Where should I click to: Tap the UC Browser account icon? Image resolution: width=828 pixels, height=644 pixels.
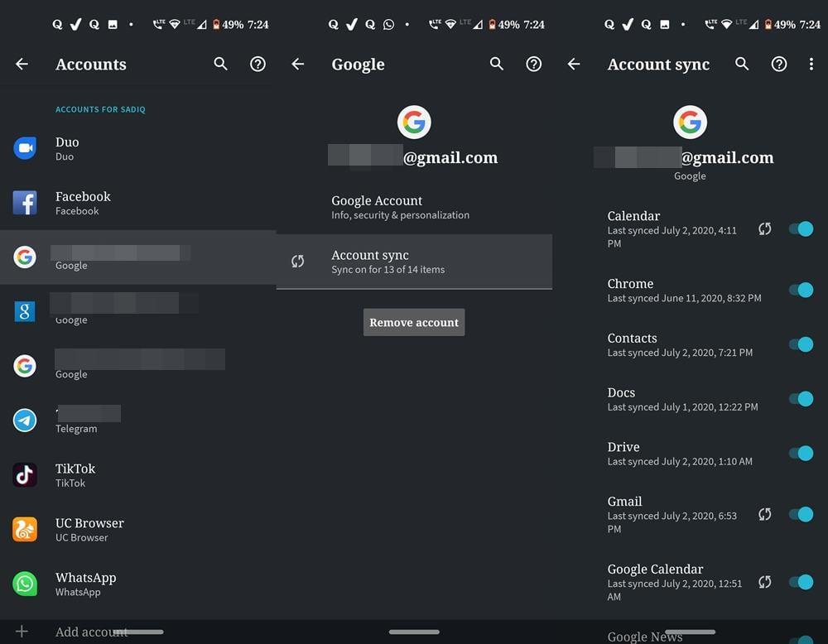(25, 530)
